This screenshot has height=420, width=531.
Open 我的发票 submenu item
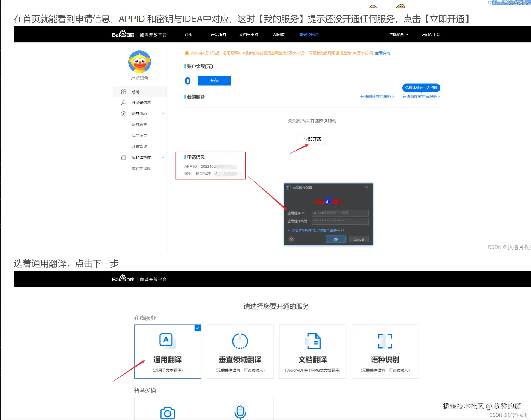tap(139, 136)
